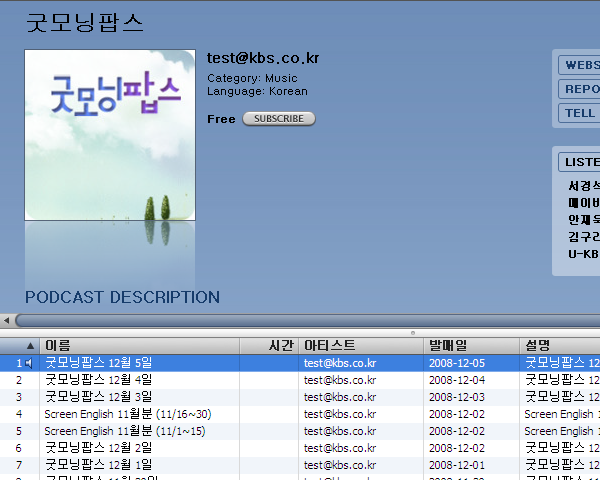Click the description cell of row 3
The image size is (600, 480).
[562, 397]
